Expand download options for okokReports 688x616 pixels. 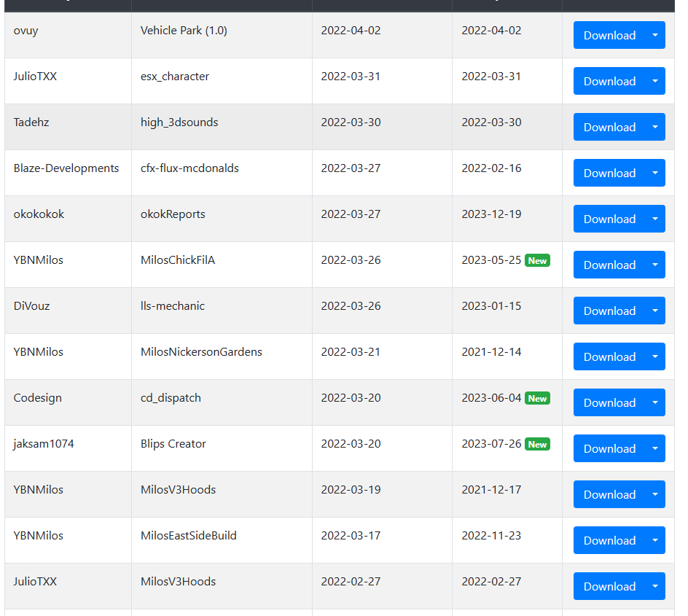pyautogui.click(x=655, y=219)
